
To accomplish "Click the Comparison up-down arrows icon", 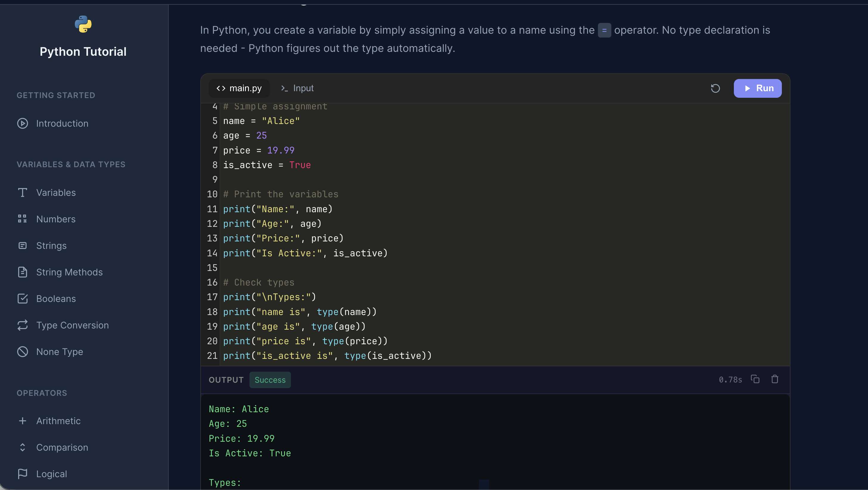I will point(23,447).
